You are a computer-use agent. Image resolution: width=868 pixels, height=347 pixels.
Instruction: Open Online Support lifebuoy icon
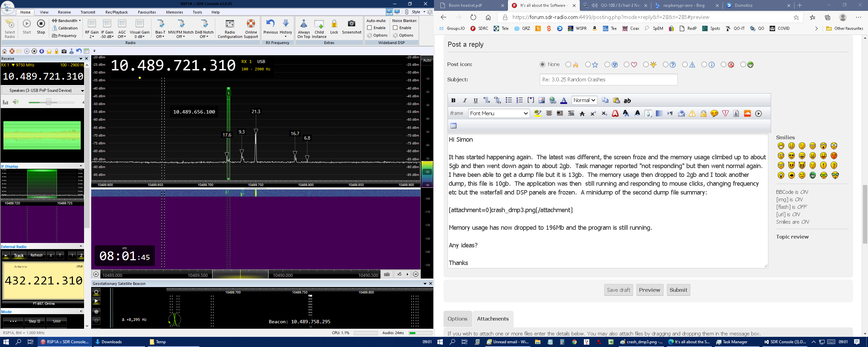pyautogui.click(x=251, y=24)
